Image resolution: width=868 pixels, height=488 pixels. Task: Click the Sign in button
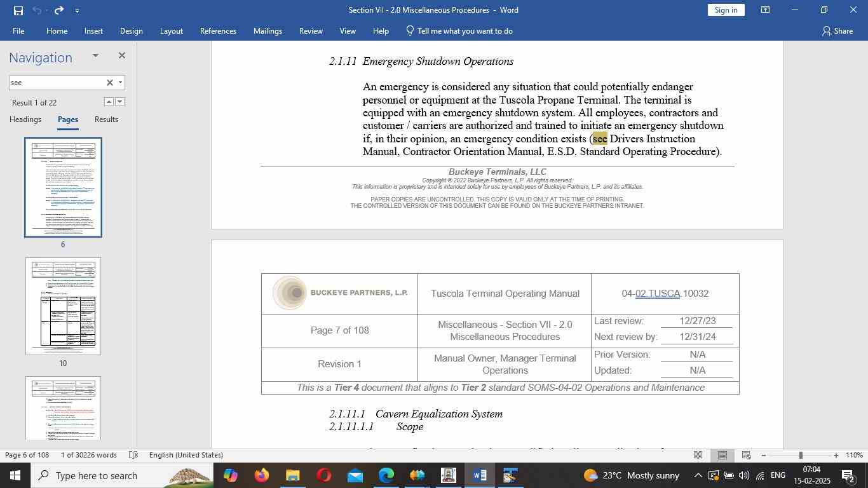pos(726,10)
